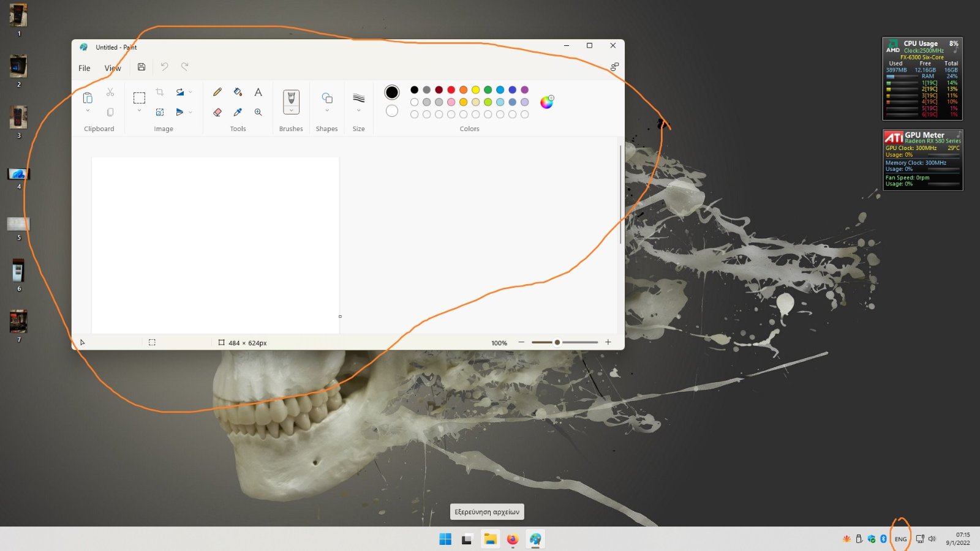Open the File menu
Image resolution: width=980 pixels, height=551 pixels.
point(85,68)
